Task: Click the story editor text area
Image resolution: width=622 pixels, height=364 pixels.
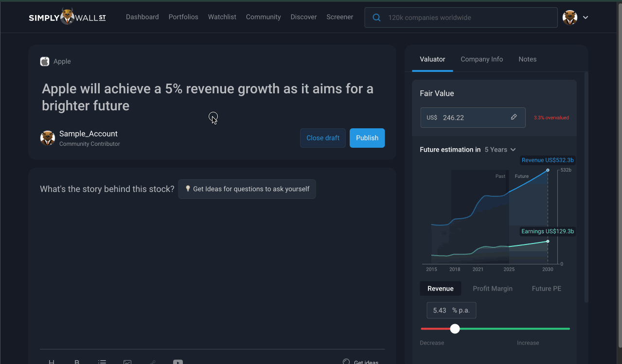Action: pyautogui.click(x=212, y=274)
